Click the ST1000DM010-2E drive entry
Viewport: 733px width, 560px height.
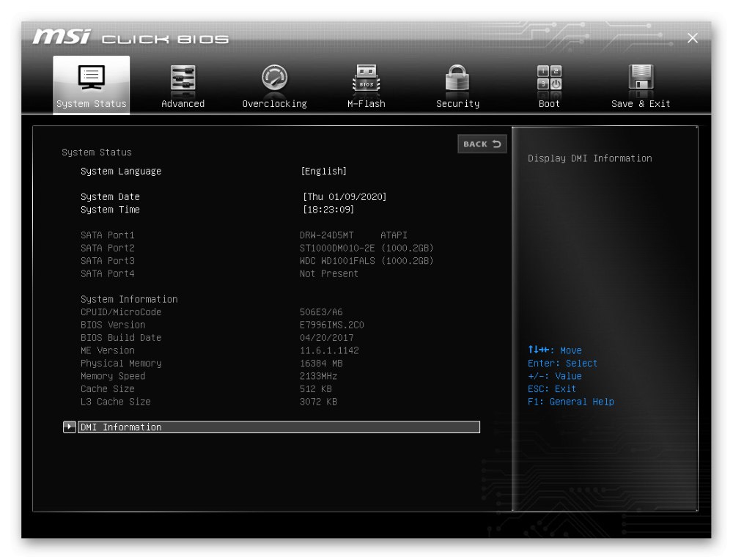click(x=366, y=248)
